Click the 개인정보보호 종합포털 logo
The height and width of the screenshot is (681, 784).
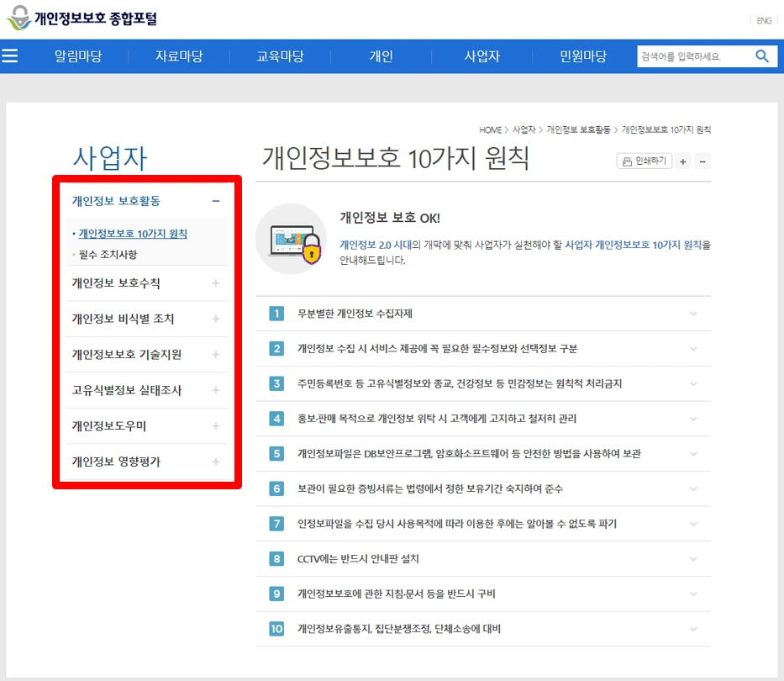(84, 17)
